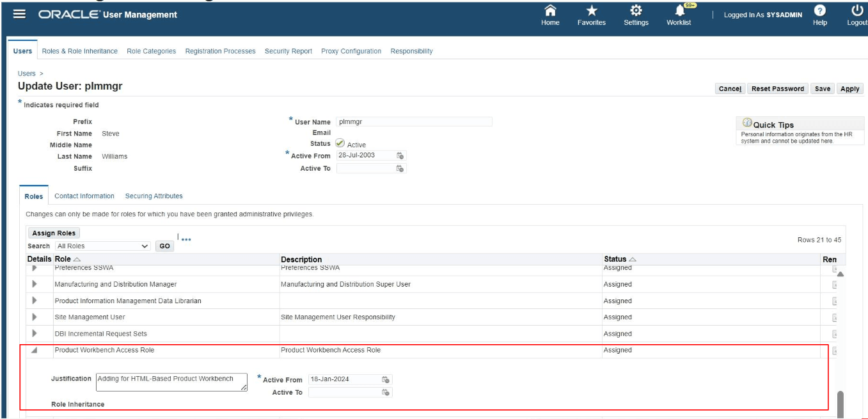Open the Role Categories tab
The height and width of the screenshot is (419, 868).
tap(151, 51)
